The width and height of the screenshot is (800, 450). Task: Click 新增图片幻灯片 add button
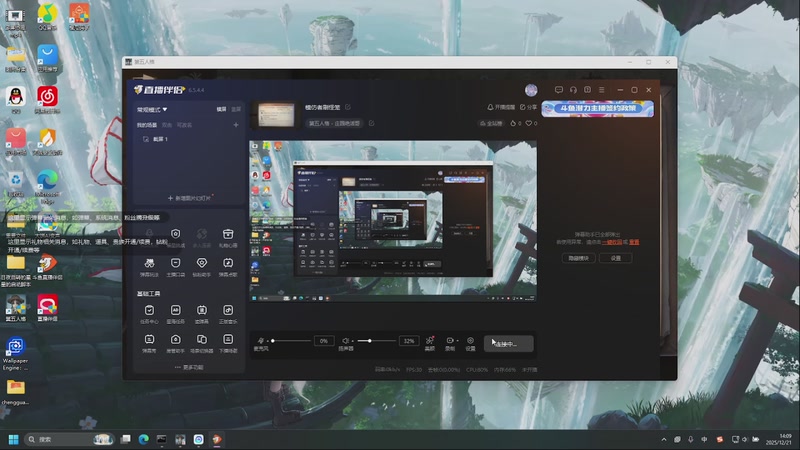pos(189,198)
